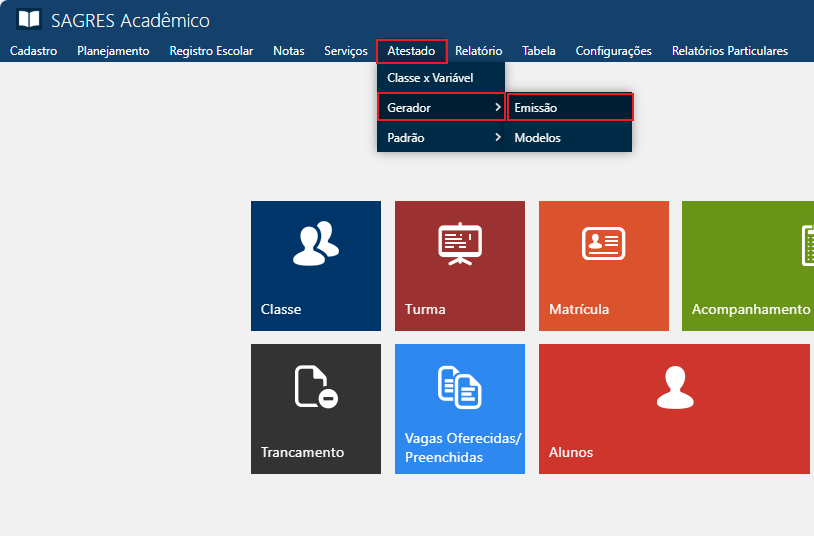Open the Registro Escolar menu
Screen dimensions: 814x536
tap(211, 51)
